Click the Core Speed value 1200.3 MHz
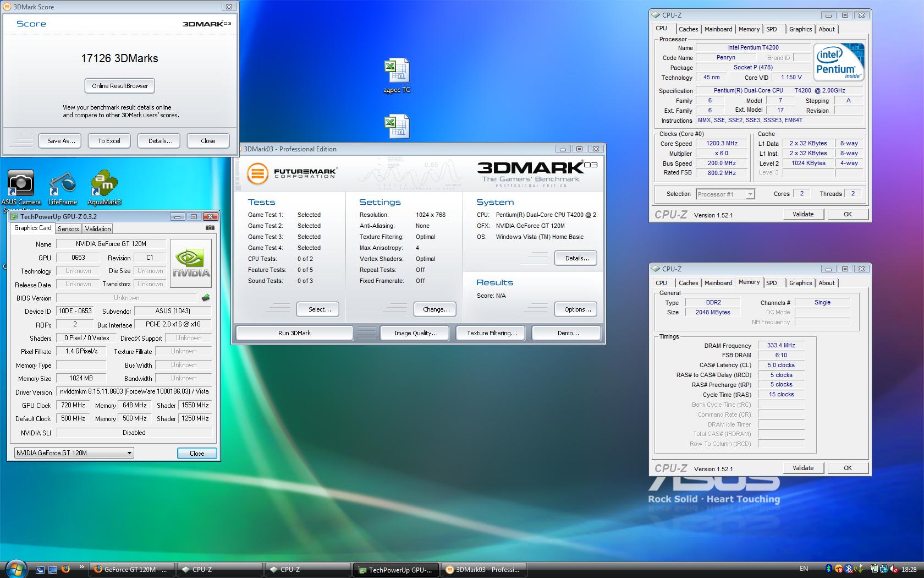 click(x=722, y=143)
